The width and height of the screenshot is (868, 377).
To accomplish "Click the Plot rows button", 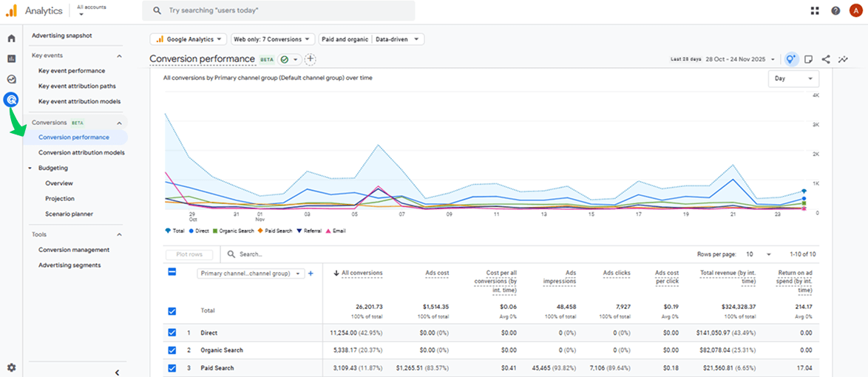I will pyautogui.click(x=189, y=254).
